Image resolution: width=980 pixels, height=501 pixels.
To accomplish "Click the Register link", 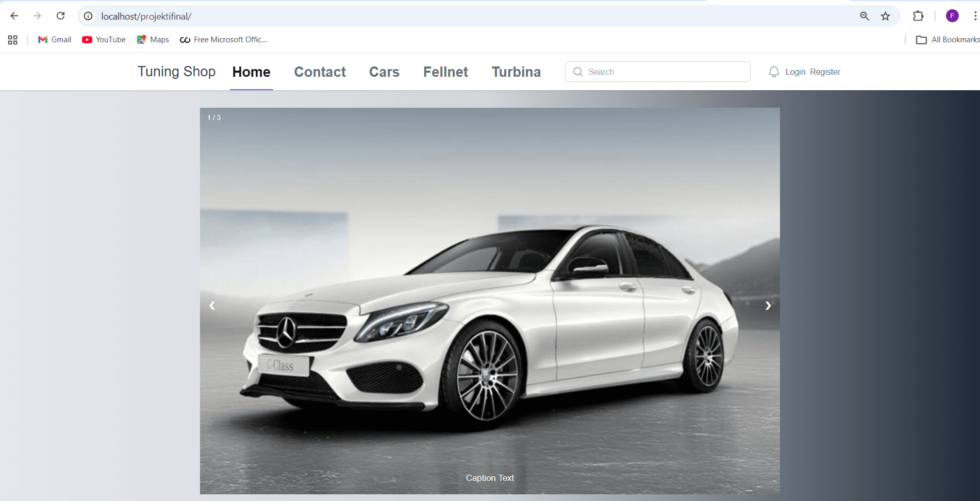I will coord(825,72).
